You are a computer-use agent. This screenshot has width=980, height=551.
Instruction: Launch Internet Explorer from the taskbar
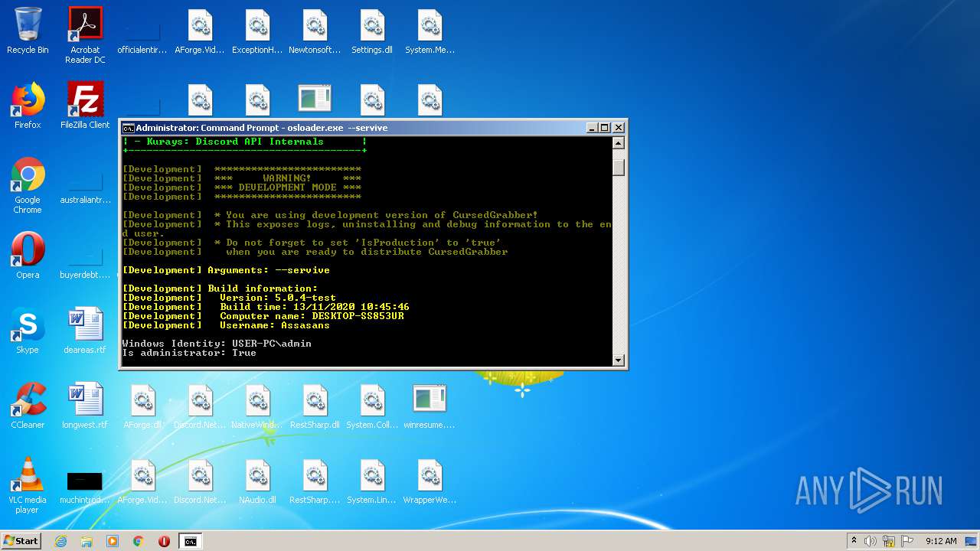click(x=60, y=541)
